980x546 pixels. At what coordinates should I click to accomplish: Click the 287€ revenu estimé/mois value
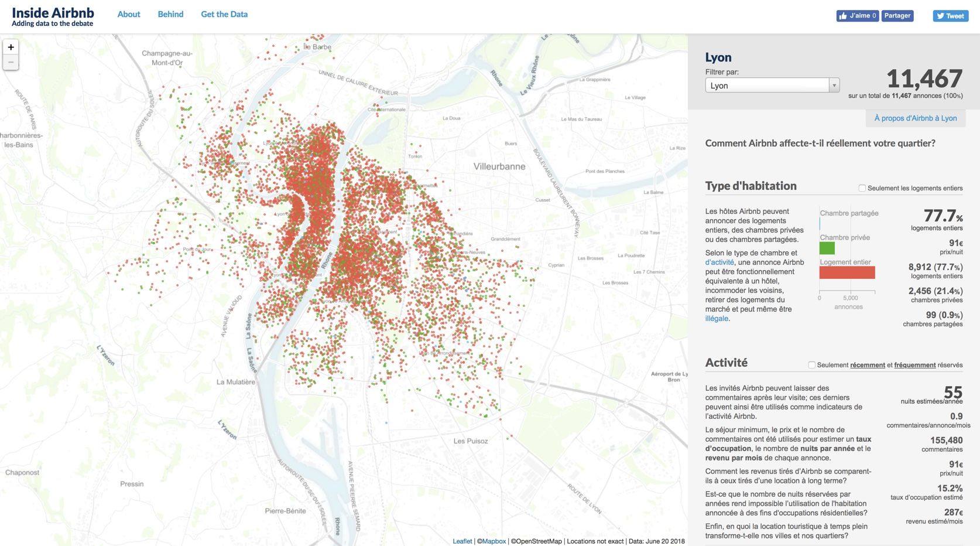pos(953,513)
